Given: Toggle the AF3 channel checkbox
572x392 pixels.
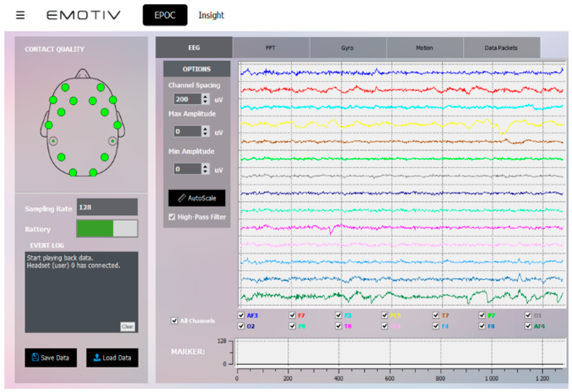Looking at the screenshot, I should click(241, 316).
